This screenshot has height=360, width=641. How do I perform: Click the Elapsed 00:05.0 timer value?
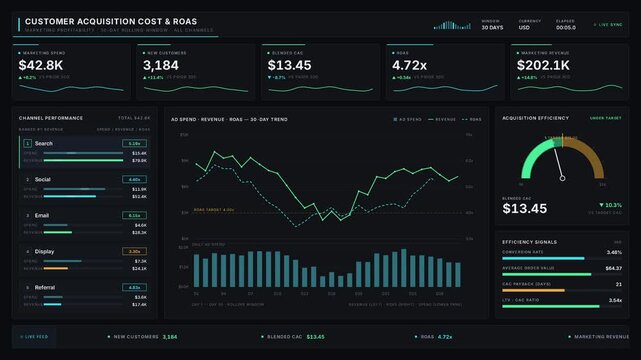tap(566, 28)
